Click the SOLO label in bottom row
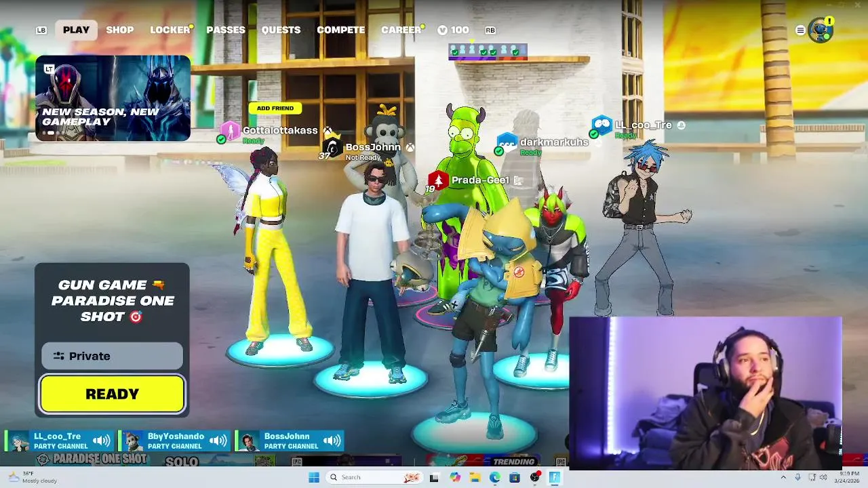The image size is (868, 488). pos(182,462)
